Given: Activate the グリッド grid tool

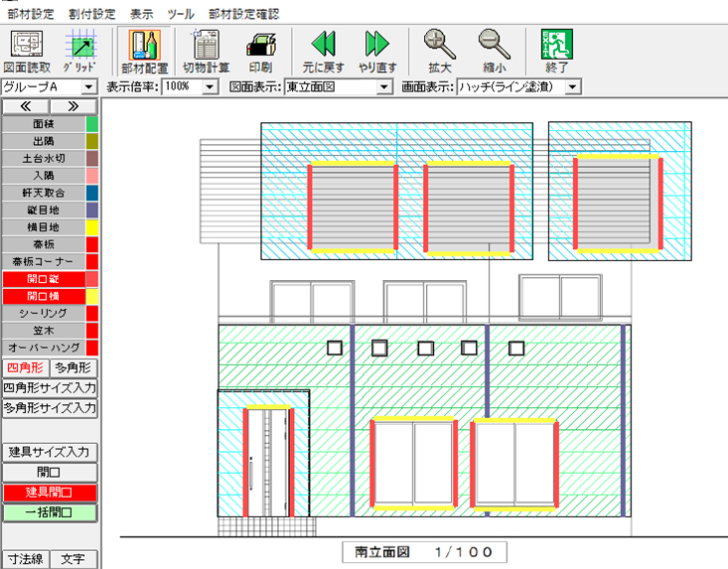Looking at the screenshot, I should click(x=79, y=52).
